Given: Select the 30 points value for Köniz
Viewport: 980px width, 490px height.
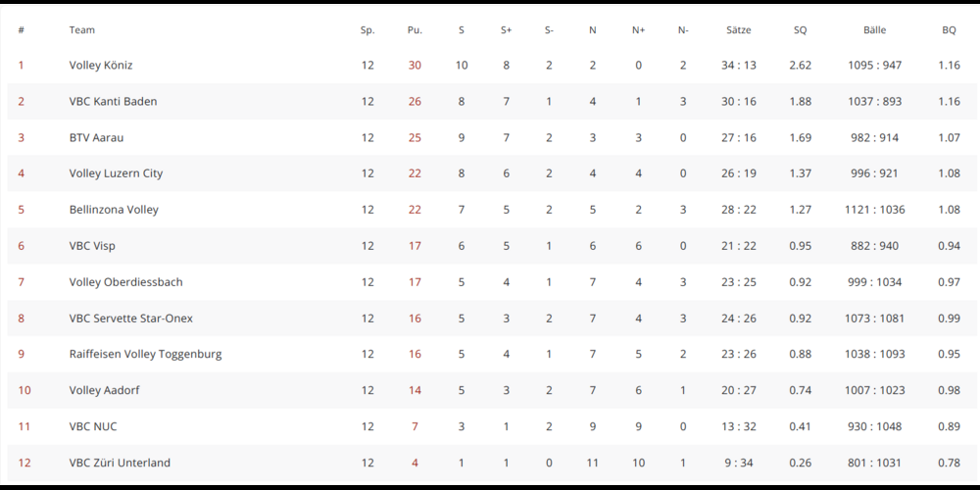Looking at the screenshot, I should coord(415,65).
